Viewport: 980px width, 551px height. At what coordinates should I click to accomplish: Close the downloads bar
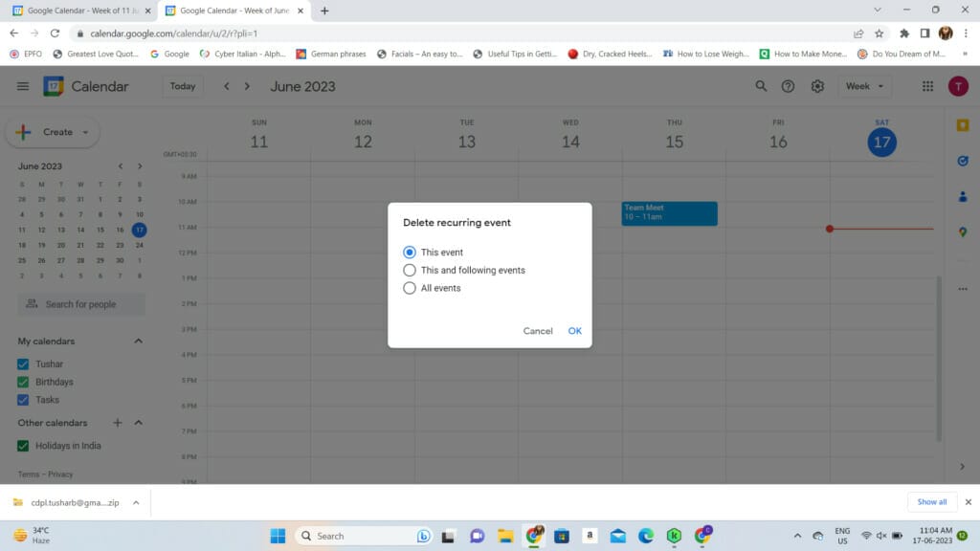click(969, 501)
